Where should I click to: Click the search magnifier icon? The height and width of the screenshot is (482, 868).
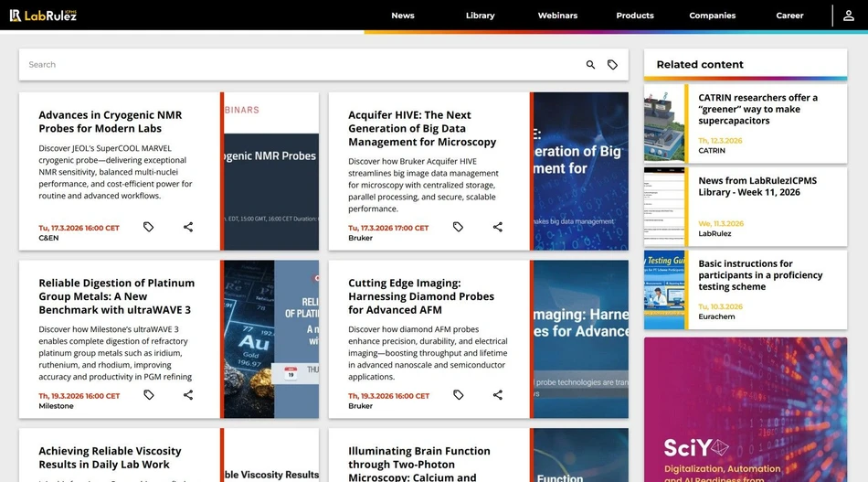(x=590, y=65)
